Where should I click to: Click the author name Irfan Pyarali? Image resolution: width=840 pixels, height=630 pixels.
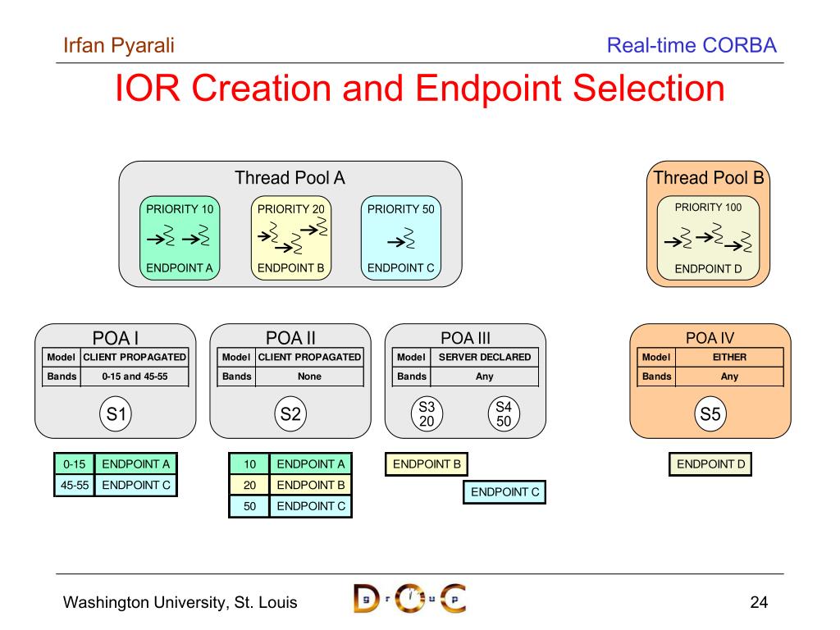click(119, 46)
